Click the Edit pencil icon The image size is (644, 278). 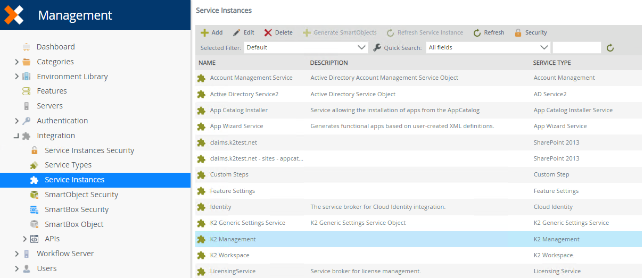[237, 33]
